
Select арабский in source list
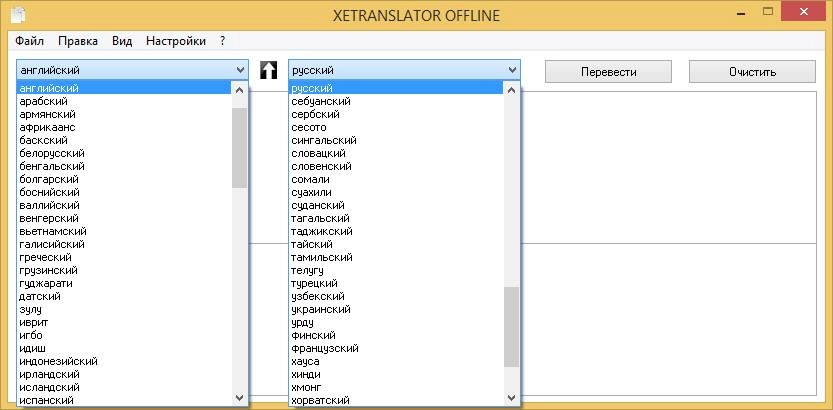(124, 101)
